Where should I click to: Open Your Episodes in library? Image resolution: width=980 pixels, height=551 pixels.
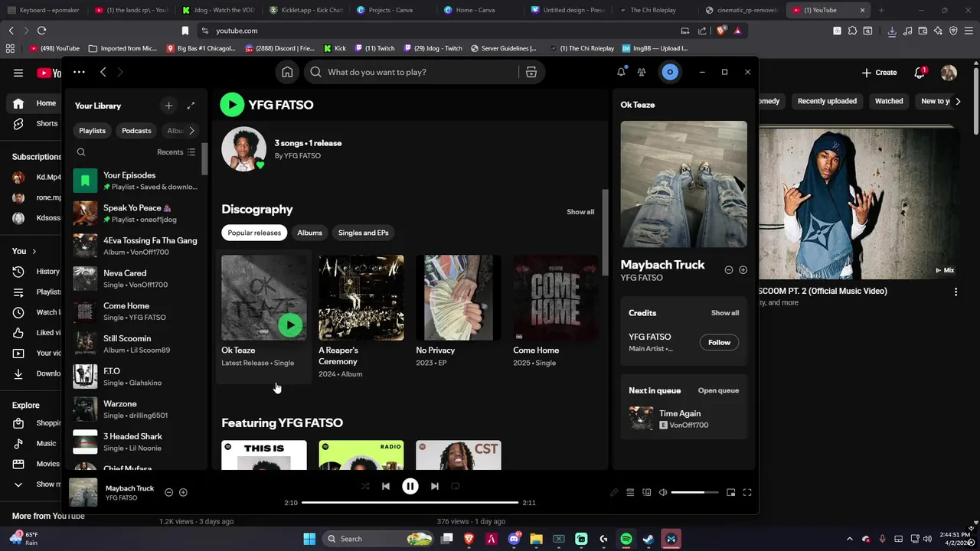point(136,181)
